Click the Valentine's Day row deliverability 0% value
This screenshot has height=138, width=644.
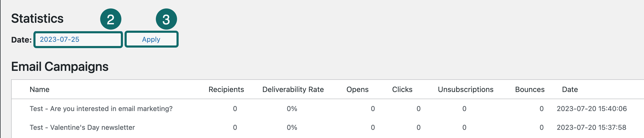point(292,127)
